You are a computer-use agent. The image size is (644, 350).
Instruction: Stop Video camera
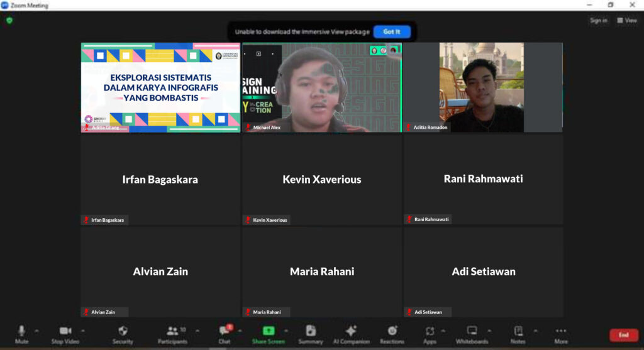pos(65,333)
